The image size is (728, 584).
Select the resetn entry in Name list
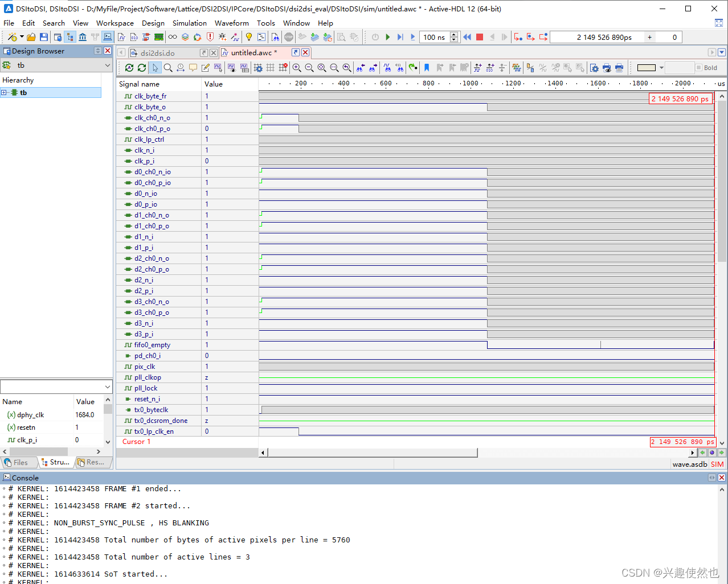point(26,427)
